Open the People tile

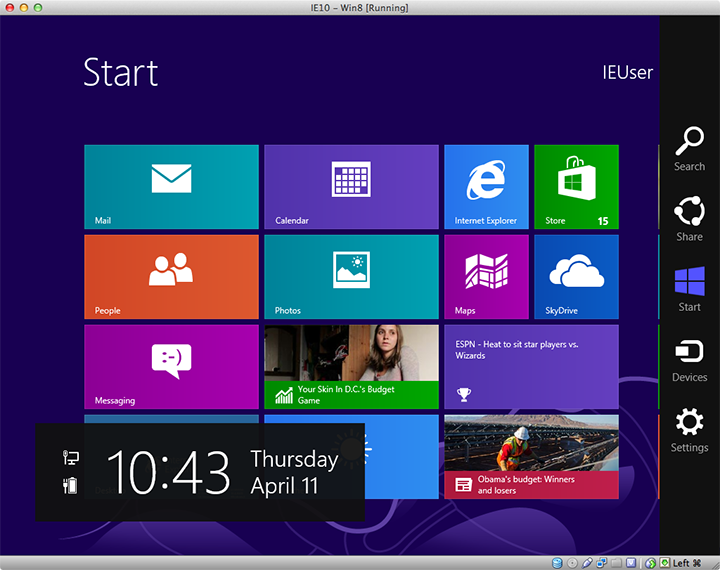pyautogui.click(x=171, y=277)
